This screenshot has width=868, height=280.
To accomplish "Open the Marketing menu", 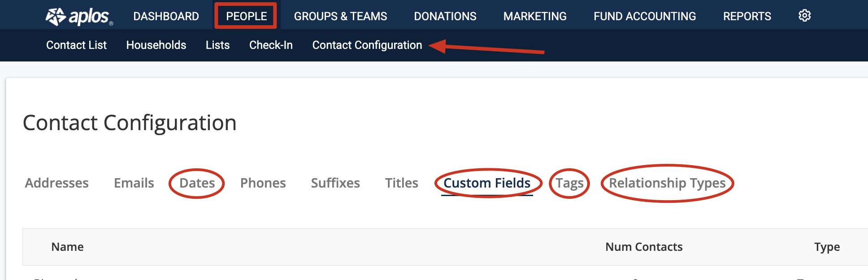I will (535, 16).
